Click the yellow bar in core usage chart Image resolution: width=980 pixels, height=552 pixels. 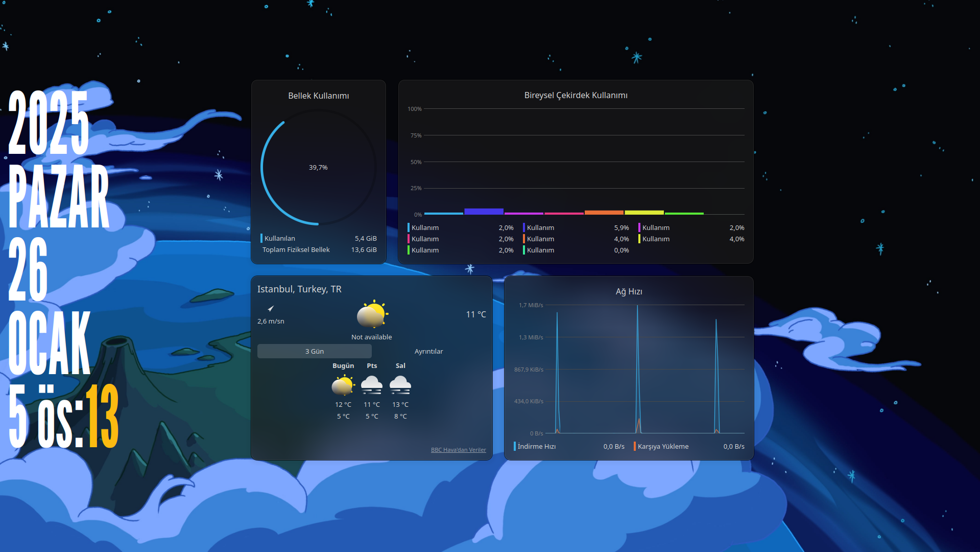(x=644, y=212)
